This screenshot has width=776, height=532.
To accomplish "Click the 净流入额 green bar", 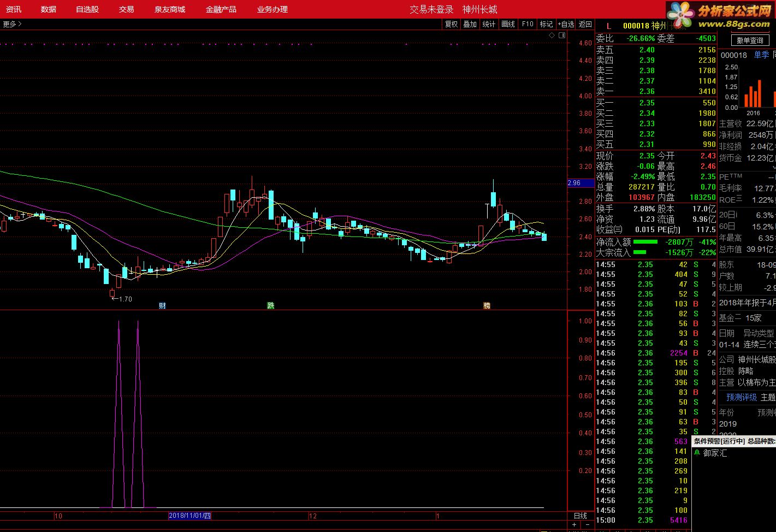I will click(x=646, y=241).
